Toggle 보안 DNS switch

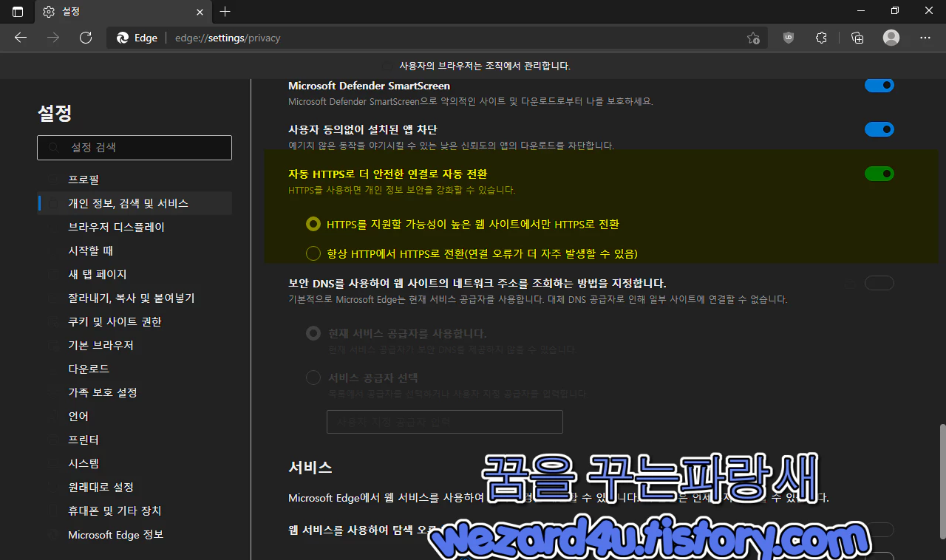coord(879,283)
